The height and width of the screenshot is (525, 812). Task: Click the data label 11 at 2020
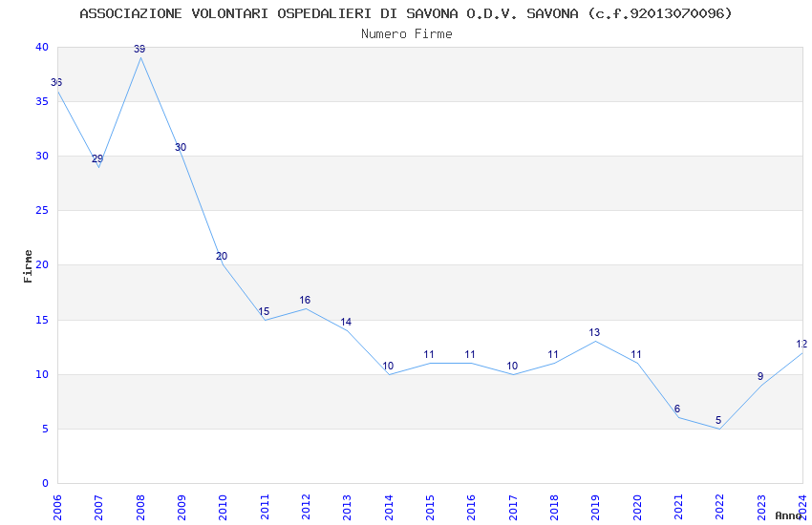636,355
